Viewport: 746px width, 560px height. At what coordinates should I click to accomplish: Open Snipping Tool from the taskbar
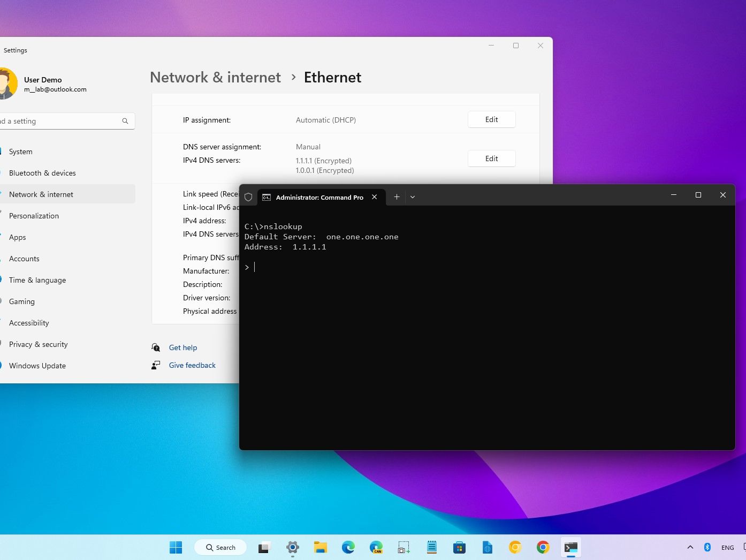(x=404, y=547)
